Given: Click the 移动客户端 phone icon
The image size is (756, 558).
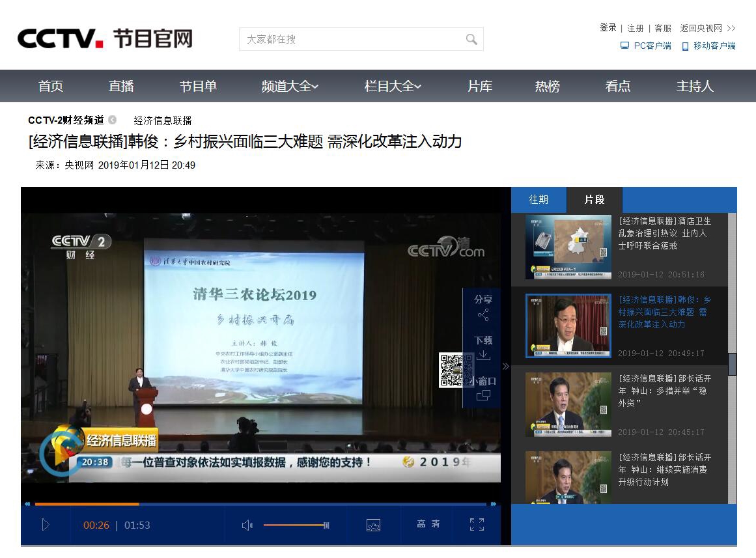Looking at the screenshot, I should (x=685, y=46).
